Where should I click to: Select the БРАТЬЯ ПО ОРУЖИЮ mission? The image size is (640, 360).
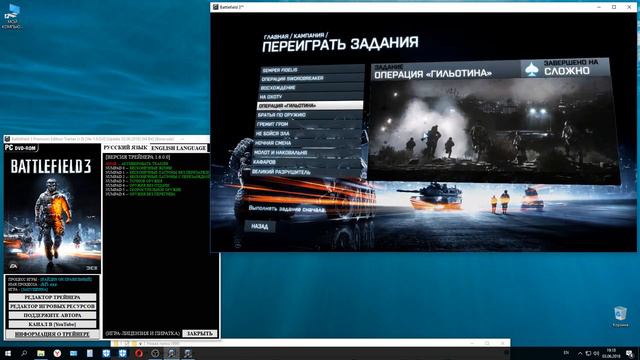click(309, 115)
